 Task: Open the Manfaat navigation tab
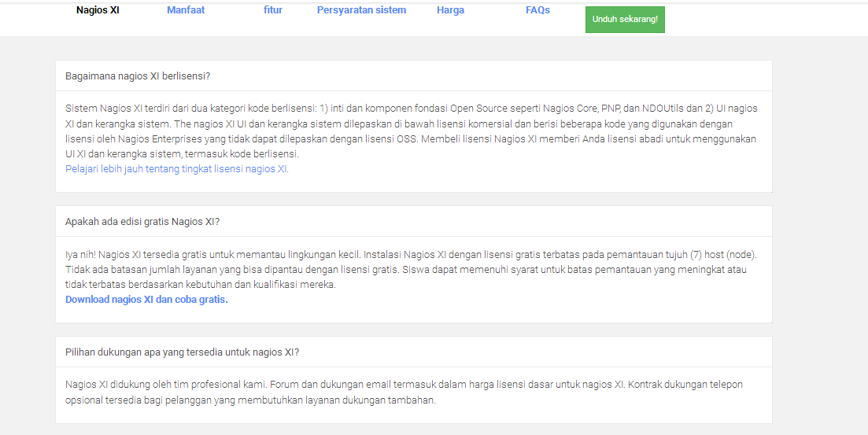coord(186,10)
